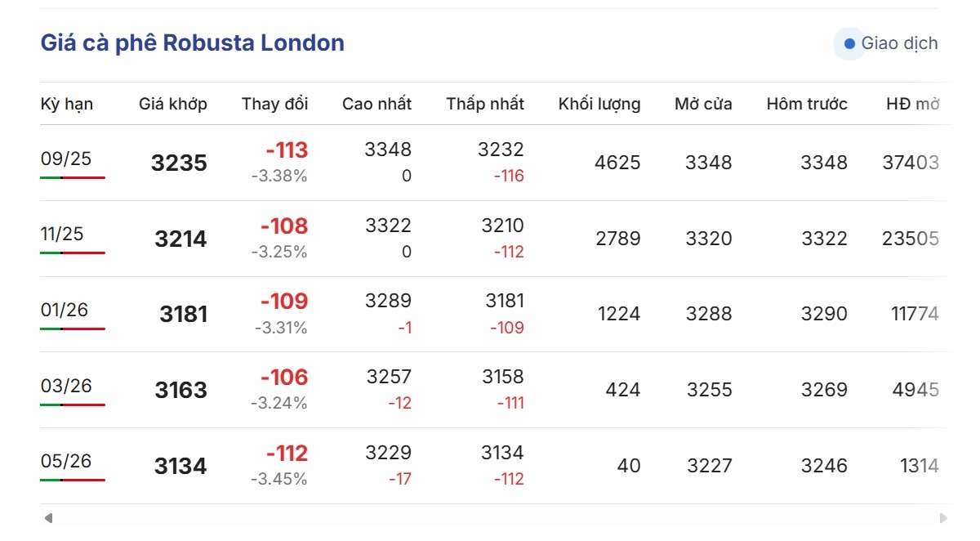Click the left scroll arrow of the table
980x541 pixels.
click(48, 517)
